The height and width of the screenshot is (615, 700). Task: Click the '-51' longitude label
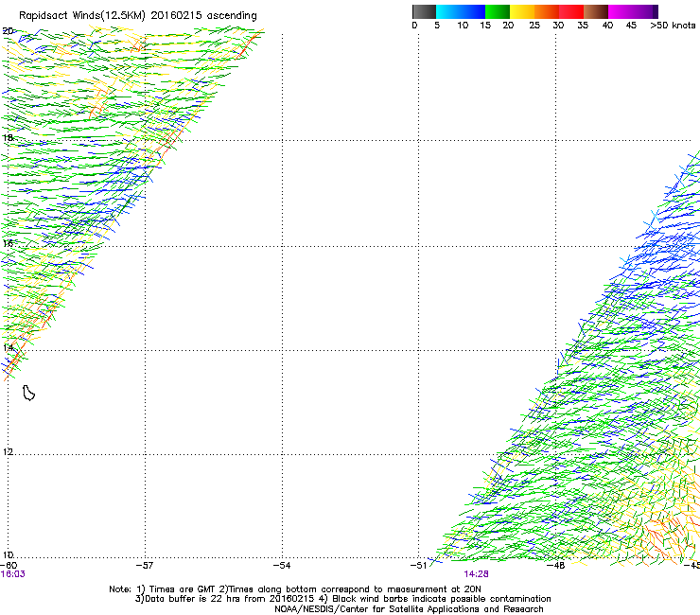(x=419, y=566)
